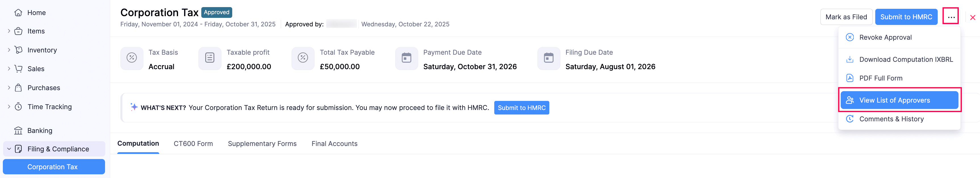
Task: Click the Time Tracking clock icon
Action: 18,107
